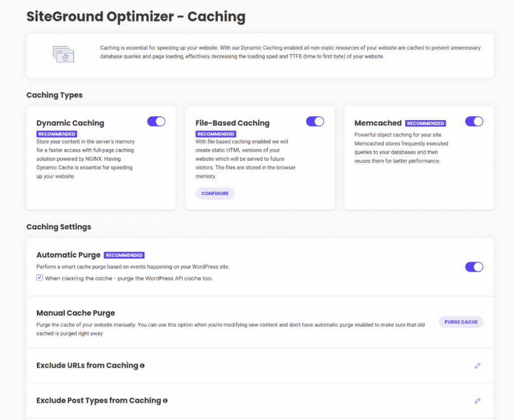Screen dimensions: 515x420
Task: Switch off Automatic Purge
Action: [x=474, y=267]
